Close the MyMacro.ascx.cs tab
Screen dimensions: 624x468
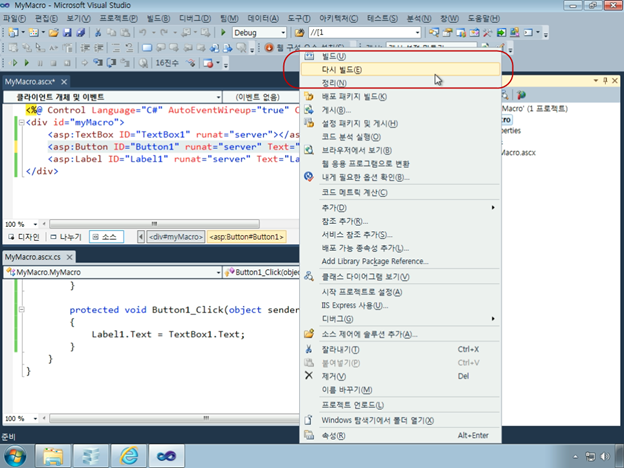coord(69,257)
